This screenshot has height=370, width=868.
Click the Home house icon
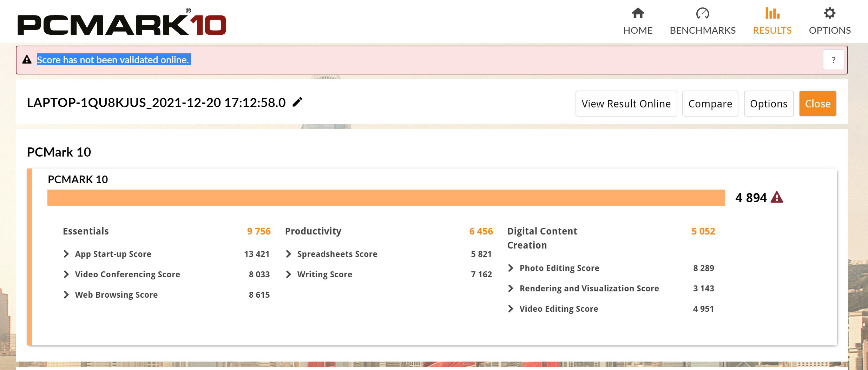point(638,13)
